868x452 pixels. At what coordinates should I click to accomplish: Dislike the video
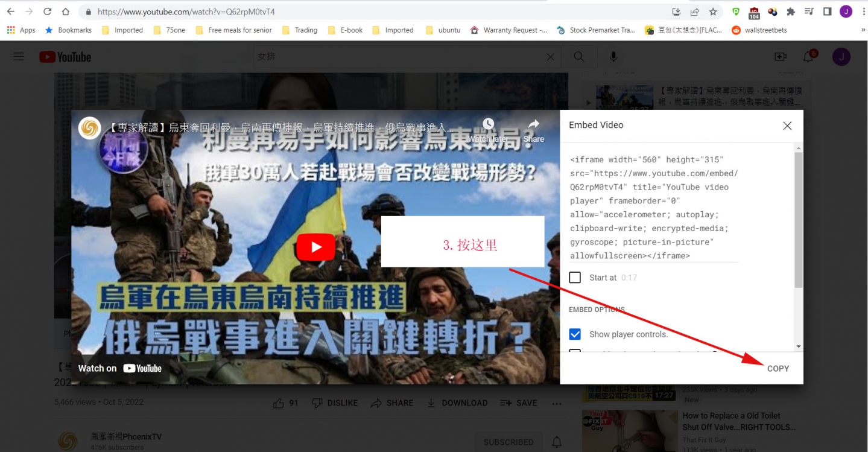coord(335,403)
